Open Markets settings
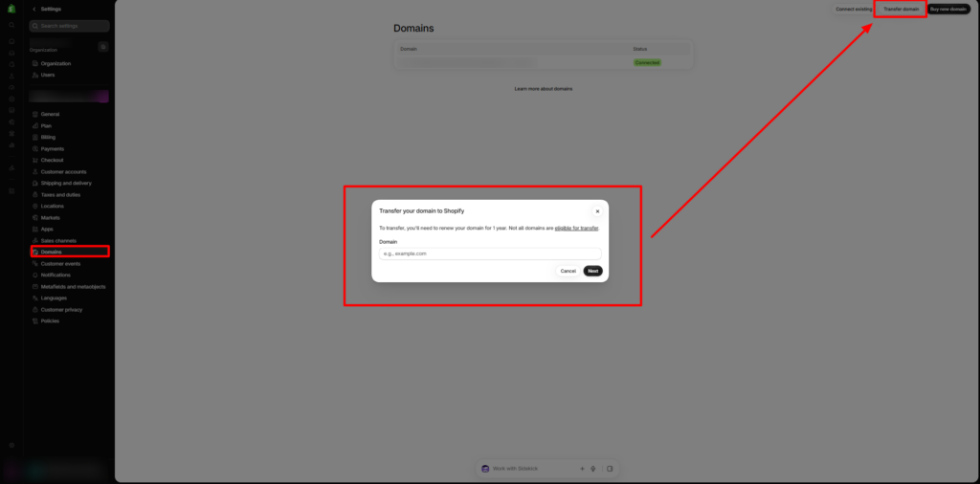The image size is (980, 484). [x=50, y=218]
